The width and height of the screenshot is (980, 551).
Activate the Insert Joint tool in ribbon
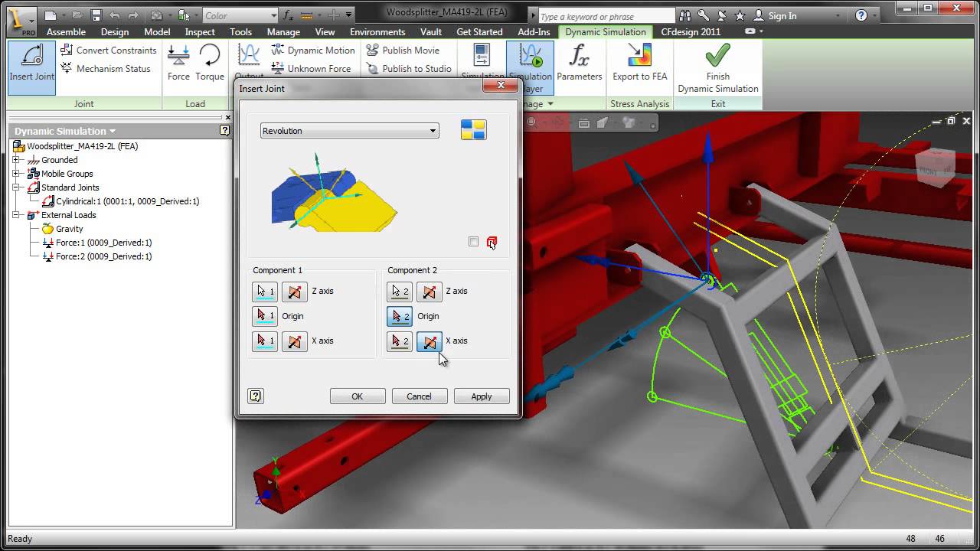point(31,67)
